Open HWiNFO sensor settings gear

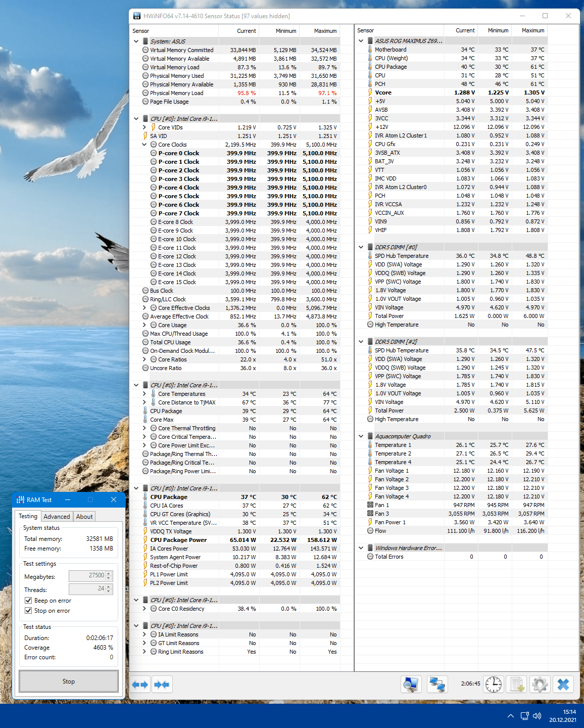540,685
